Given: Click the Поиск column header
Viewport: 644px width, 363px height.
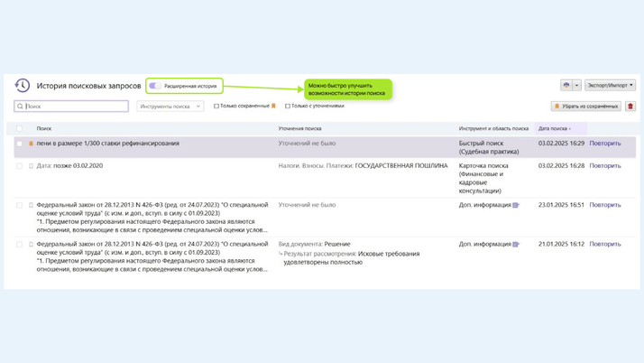Looking at the screenshot, I should (x=44, y=128).
